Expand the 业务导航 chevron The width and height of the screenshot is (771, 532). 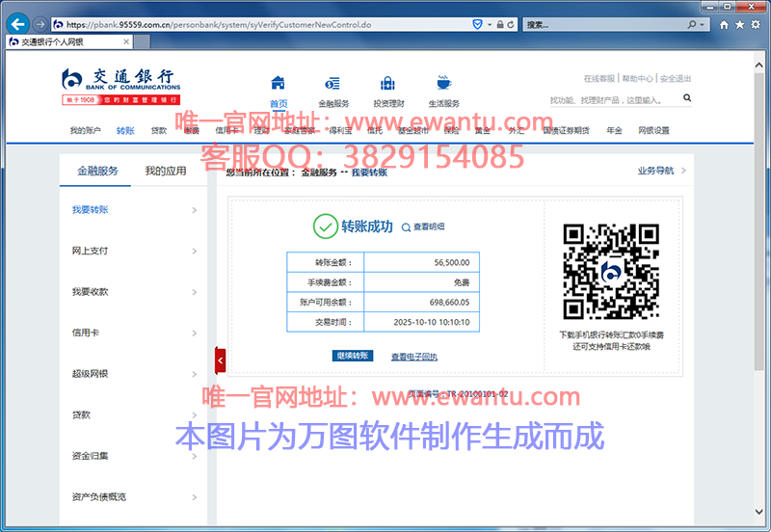click(683, 171)
